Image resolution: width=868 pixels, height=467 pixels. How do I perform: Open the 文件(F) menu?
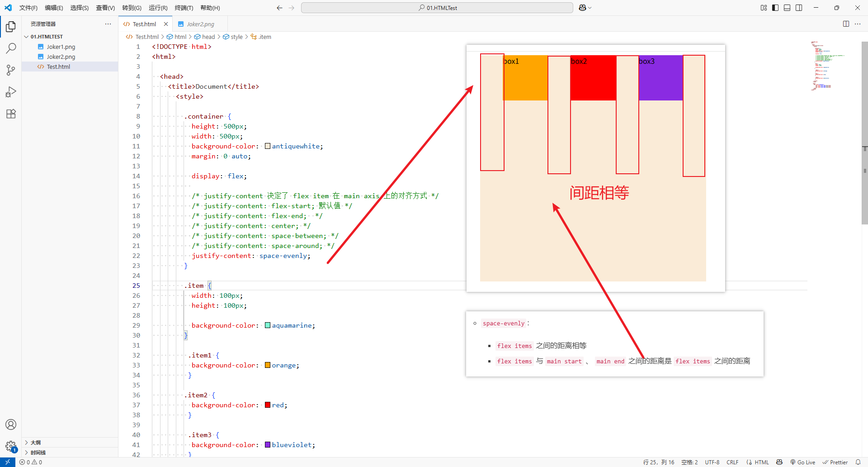(x=28, y=8)
